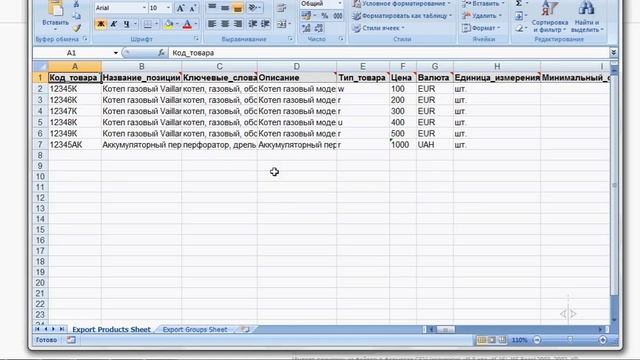This screenshot has height=360, width=640.
Task: Toggle Middle Align vertical alignment
Action: (x=225, y=7)
